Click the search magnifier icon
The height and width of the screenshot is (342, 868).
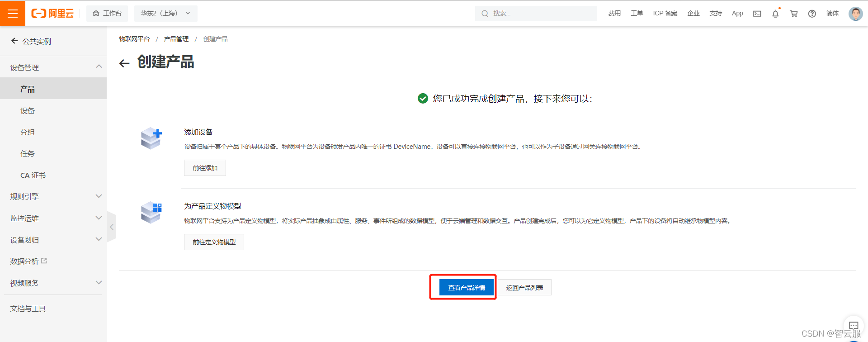485,14
